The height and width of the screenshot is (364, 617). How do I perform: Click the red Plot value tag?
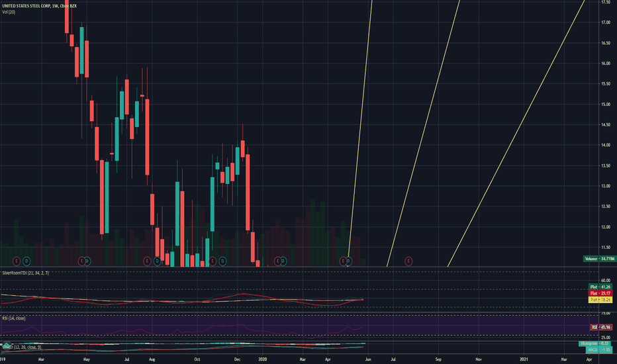600,293
